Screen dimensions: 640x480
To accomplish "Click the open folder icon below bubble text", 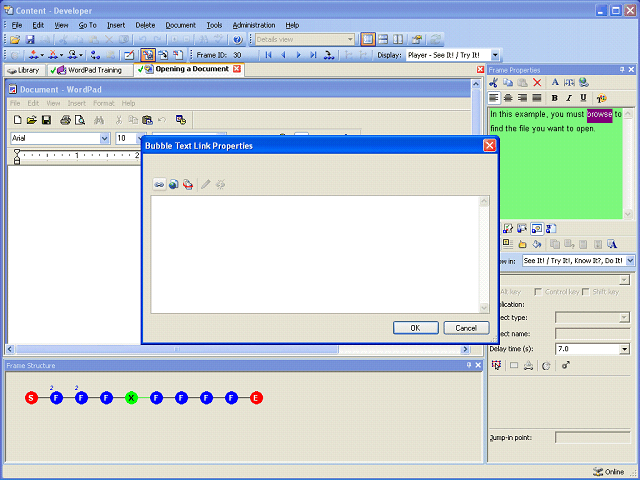I will [522, 244].
